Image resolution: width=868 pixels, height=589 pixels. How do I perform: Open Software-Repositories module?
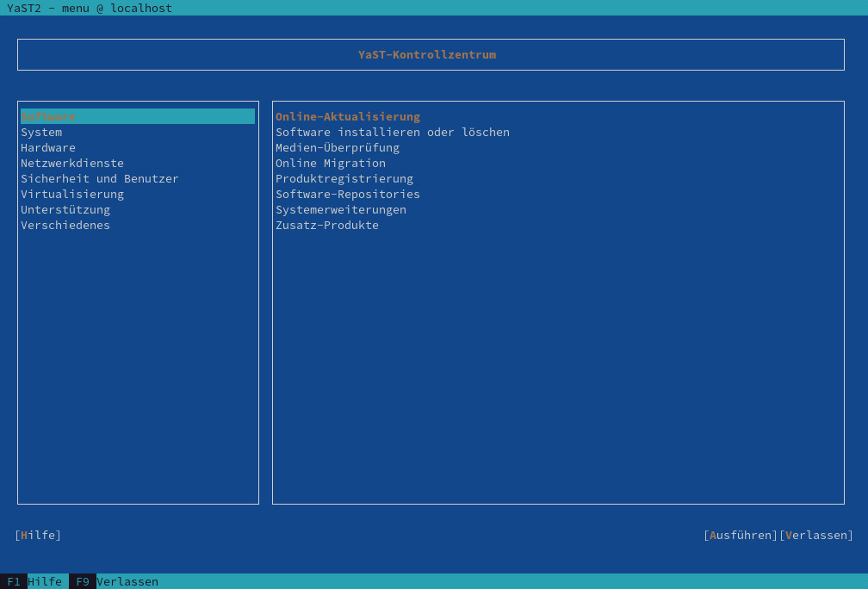[348, 194]
